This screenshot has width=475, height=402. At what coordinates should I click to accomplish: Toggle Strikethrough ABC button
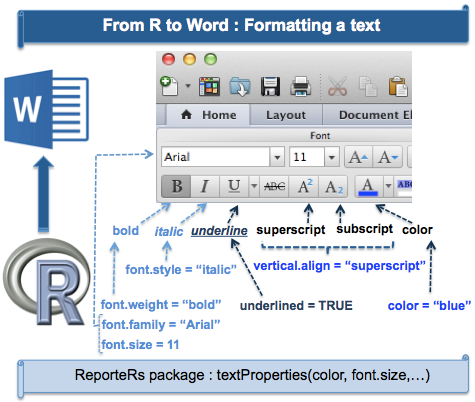click(x=274, y=186)
